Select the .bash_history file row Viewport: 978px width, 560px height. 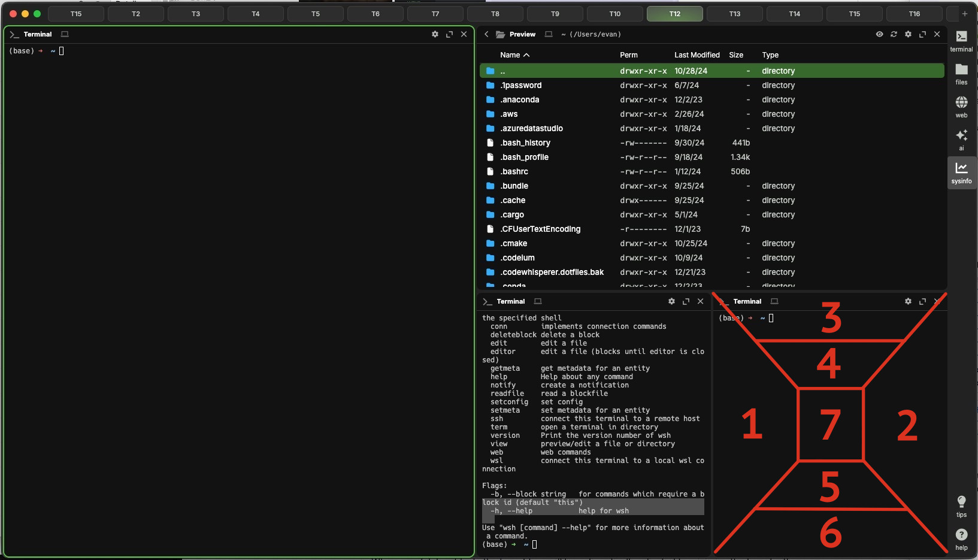coord(712,143)
